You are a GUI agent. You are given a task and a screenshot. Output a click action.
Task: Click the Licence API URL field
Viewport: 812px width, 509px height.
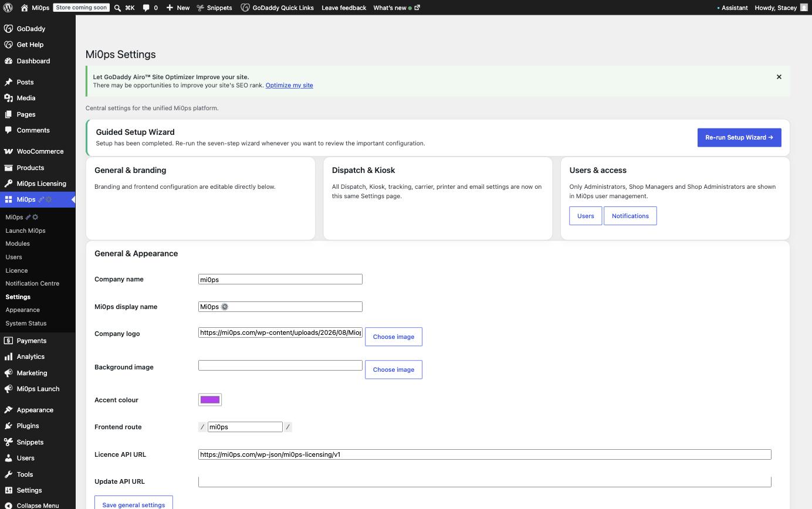(x=485, y=454)
